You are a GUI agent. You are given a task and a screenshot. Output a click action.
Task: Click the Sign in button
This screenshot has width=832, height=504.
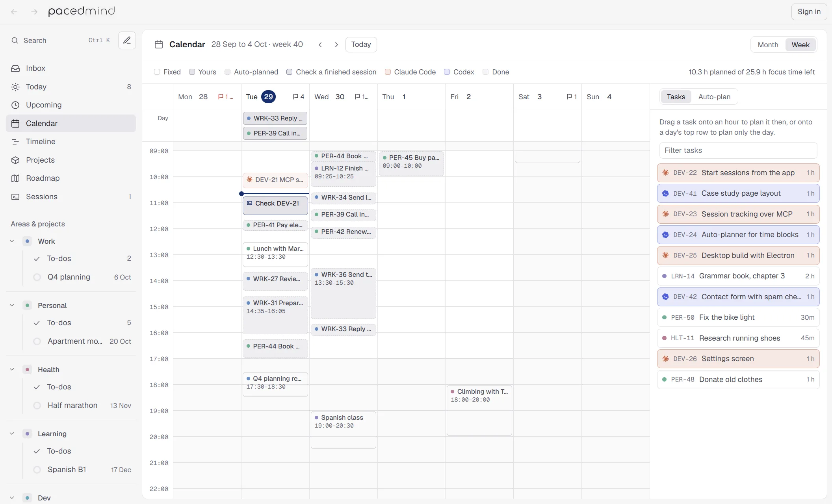tap(809, 12)
